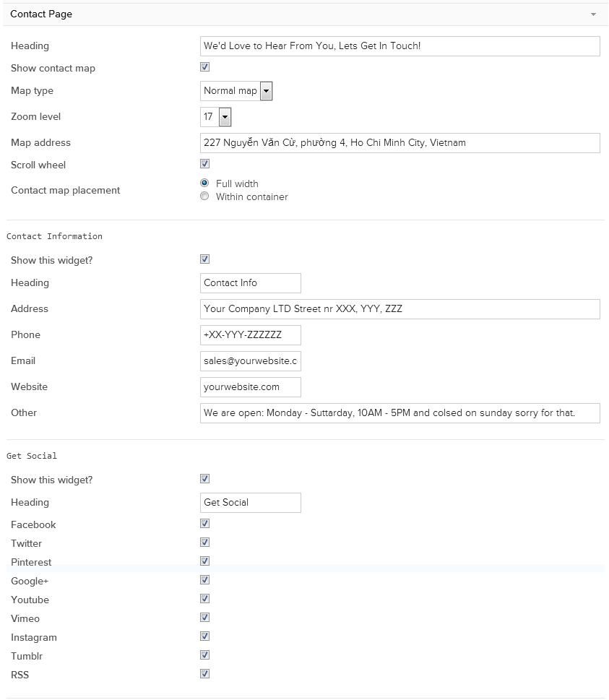Click the Phone number input field
Viewport: 609px width, 700px height.
251,334
